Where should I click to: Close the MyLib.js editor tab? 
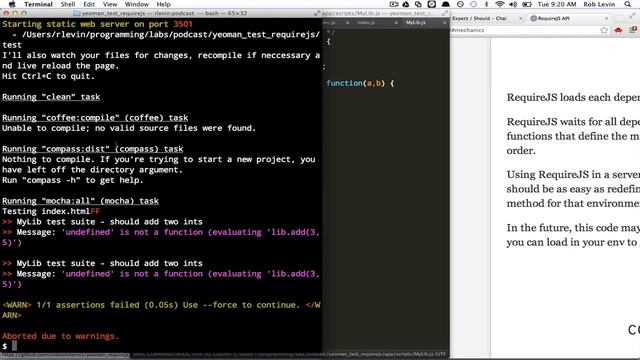444,22
